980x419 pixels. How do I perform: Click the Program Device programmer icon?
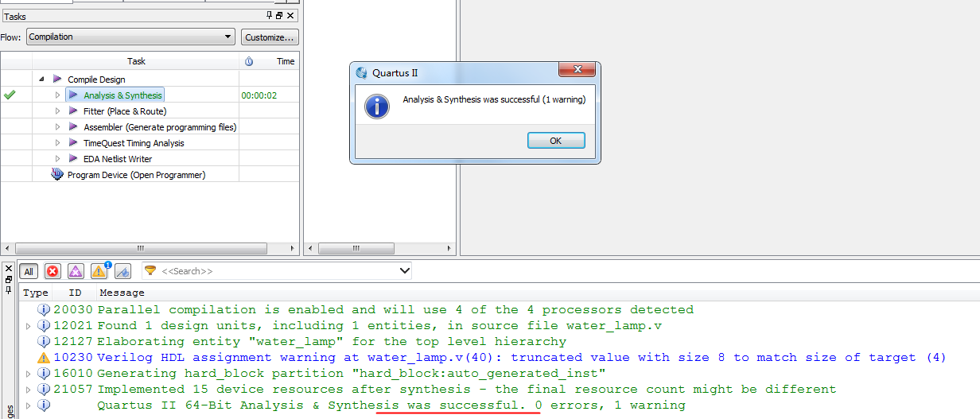coord(57,174)
